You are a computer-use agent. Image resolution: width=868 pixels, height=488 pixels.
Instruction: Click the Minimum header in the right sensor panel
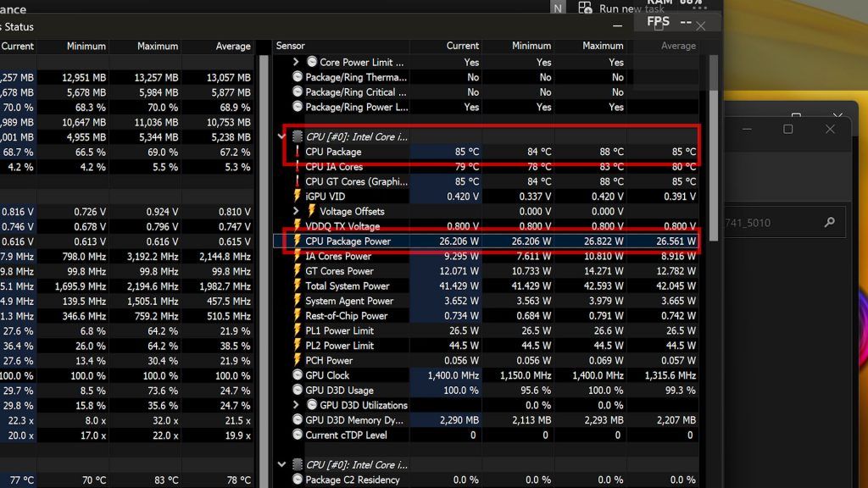pos(531,46)
